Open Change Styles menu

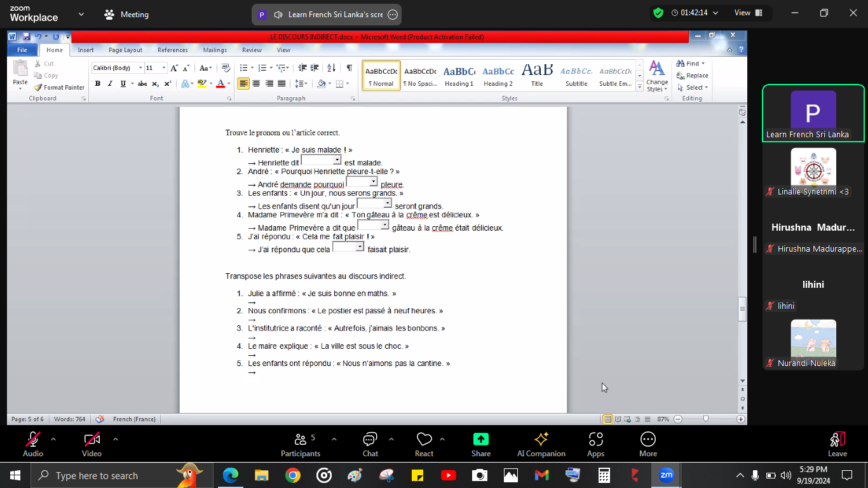coord(657,76)
